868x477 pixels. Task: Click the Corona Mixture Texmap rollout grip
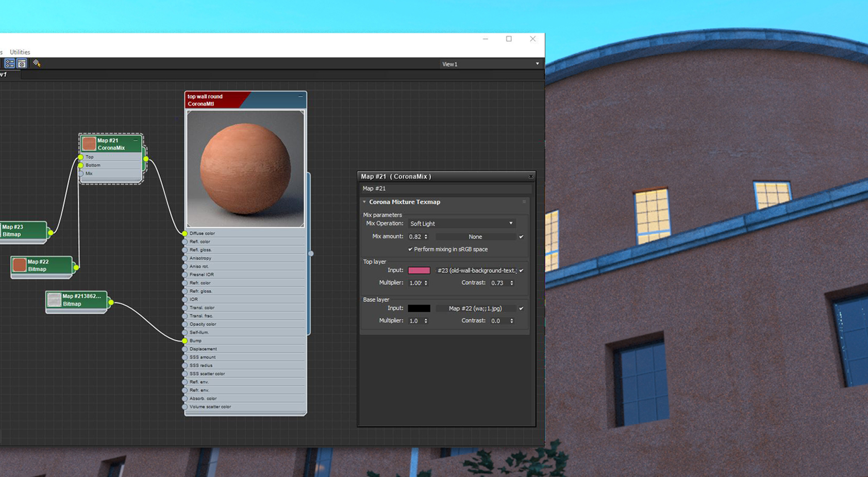pyautogui.click(x=524, y=202)
